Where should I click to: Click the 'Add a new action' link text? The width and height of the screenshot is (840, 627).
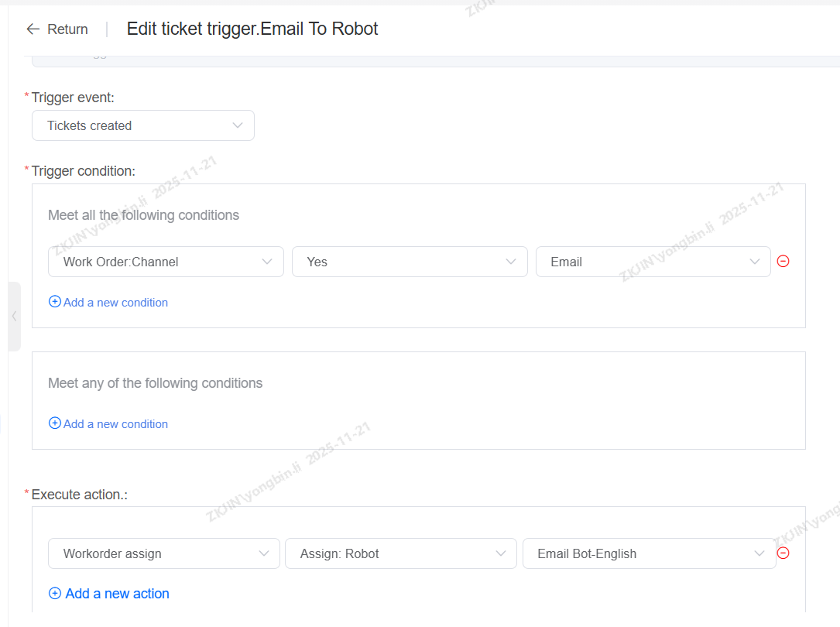click(117, 594)
